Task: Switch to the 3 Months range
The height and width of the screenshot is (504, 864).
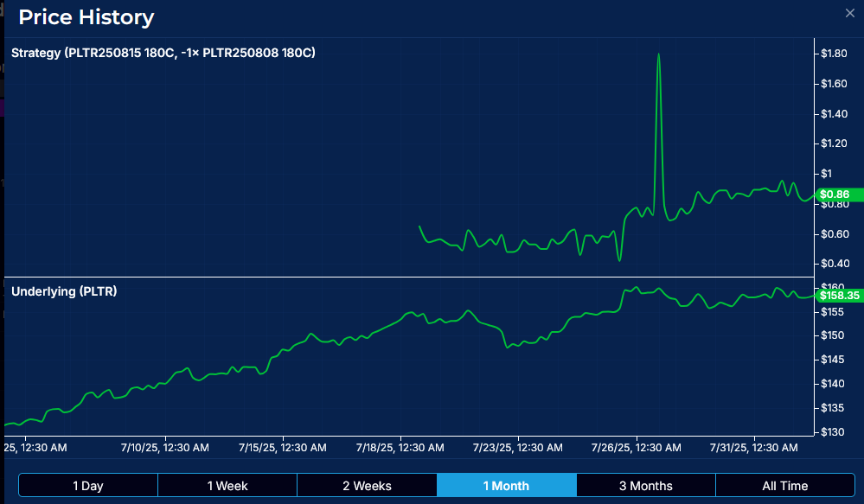Action: pyautogui.click(x=646, y=486)
